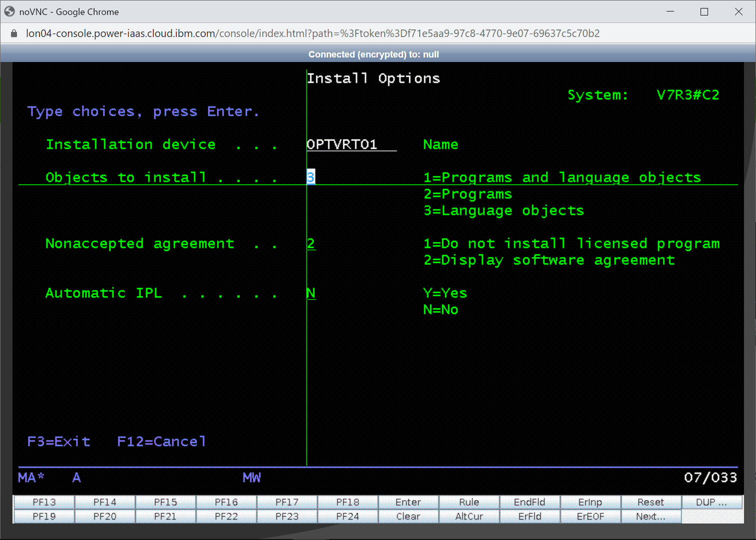
Task: Select the Automatic IPL input field
Action: pyautogui.click(x=311, y=293)
